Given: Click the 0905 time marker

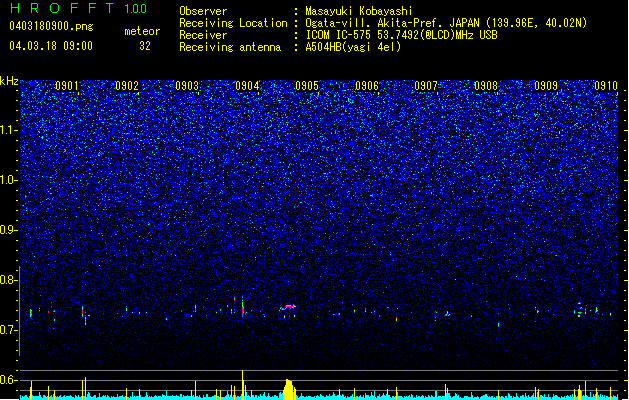Looking at the screenshot, I should click(307, 86).
